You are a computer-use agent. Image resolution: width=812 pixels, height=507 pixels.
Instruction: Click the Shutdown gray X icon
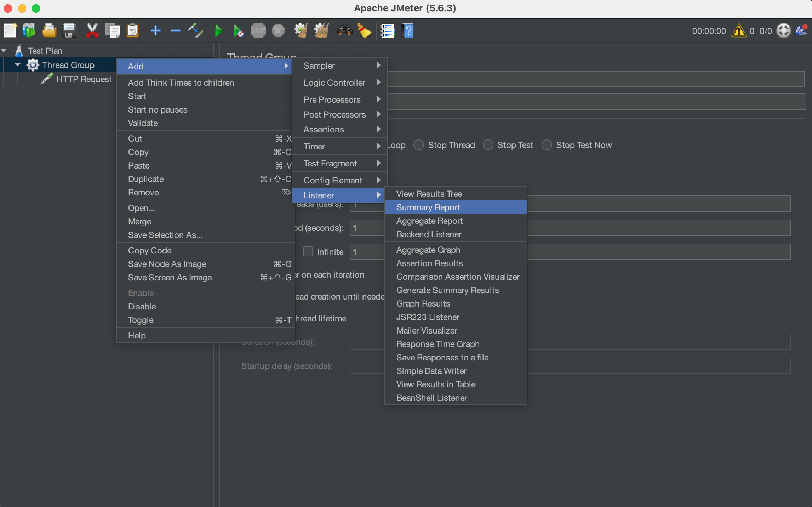tap(278, 31)
